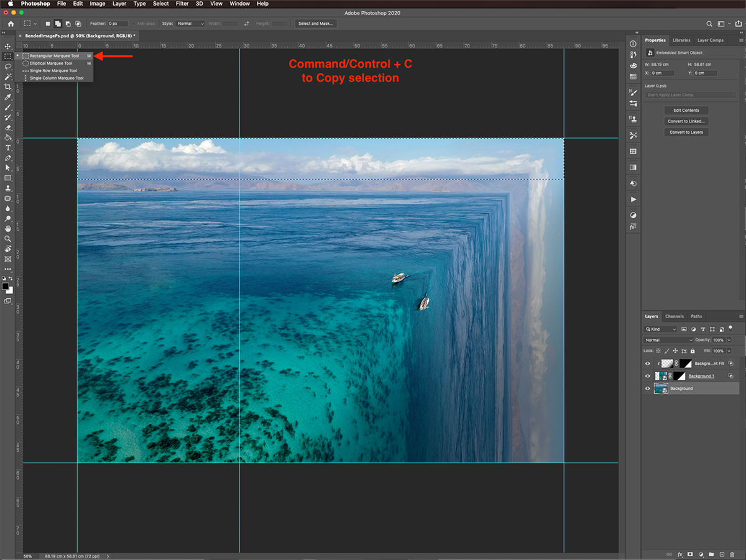
Task: Open the Style dropdown set to Normal
Action: tap(190, 24)
